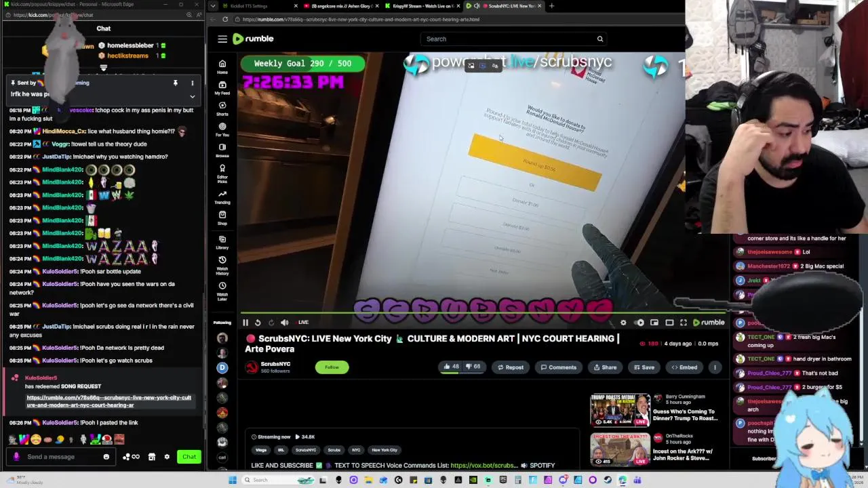Open Incest on the Ark video thumbnail

tap(620, 449)
